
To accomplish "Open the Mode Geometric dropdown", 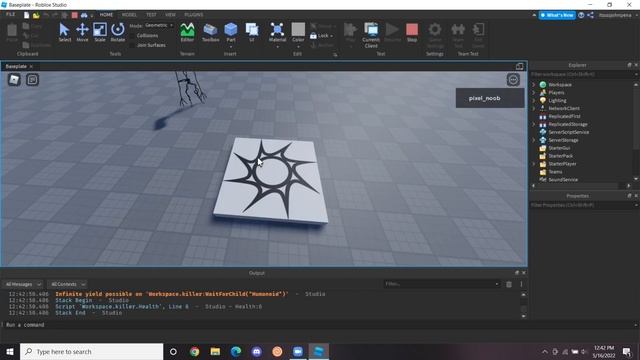I will tap(159, 25).
